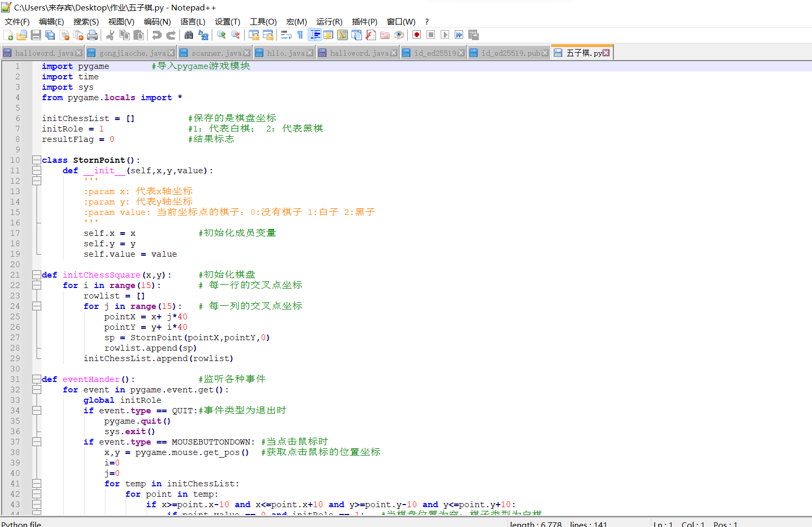Viewport: 812px width, 527px height.
Task: Click the Copy toolbar icon
Action: pos(124,35)
